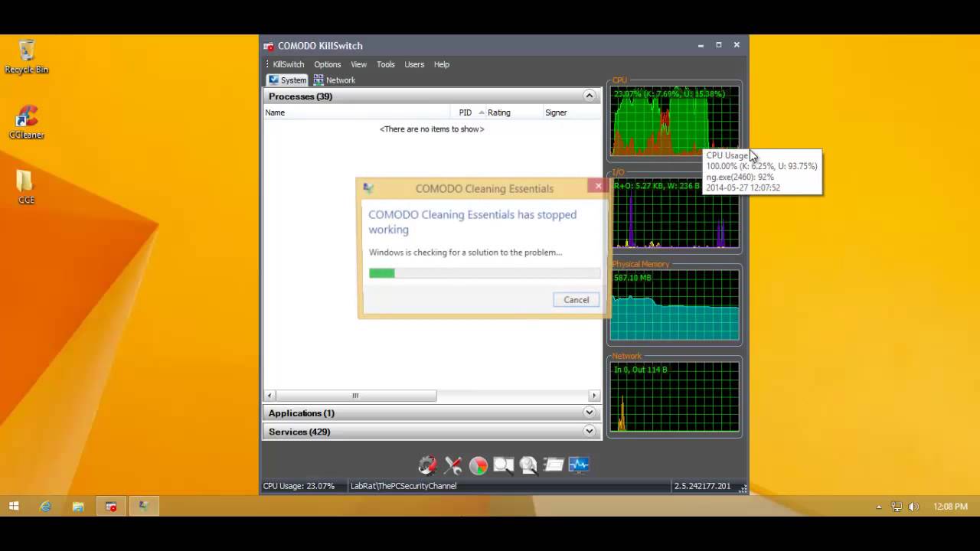Screen dimensions: 980x551
Task: Click the Physical Memory graph
Action: (x=675, y=305)
